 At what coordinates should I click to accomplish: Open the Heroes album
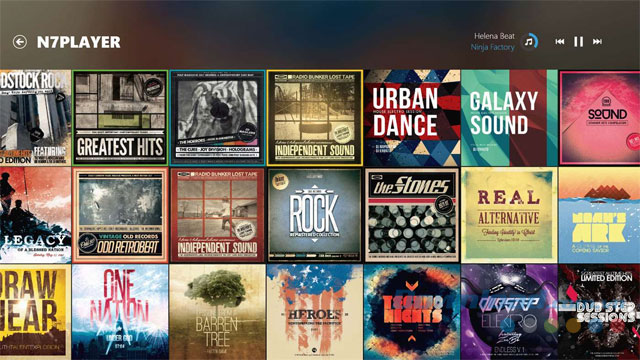point(315,312)
